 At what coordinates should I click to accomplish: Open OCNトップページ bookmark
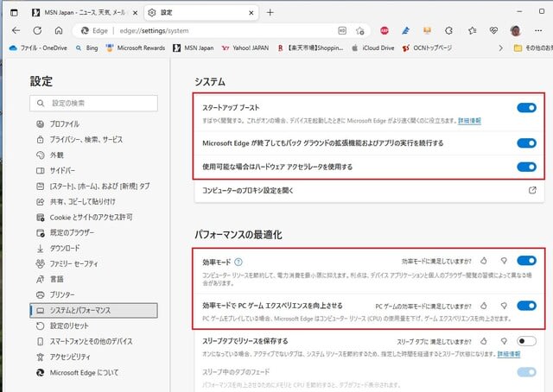pyautogui.click(x=427, y=48)
